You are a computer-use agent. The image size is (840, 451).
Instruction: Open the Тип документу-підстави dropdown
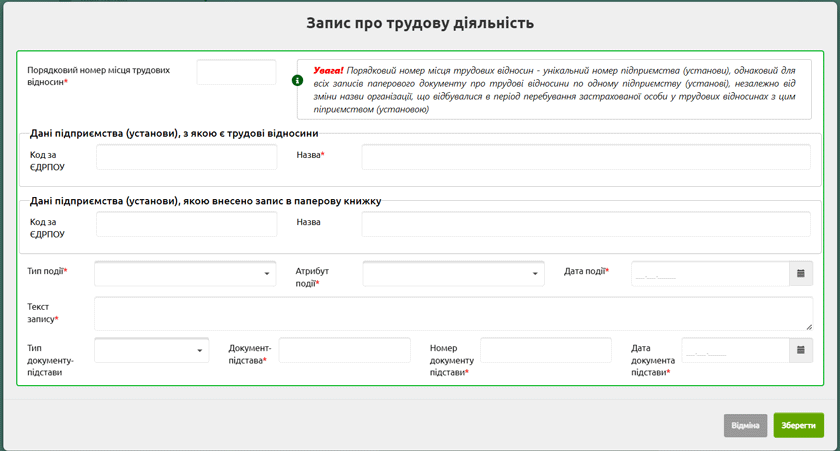[151, 350]
